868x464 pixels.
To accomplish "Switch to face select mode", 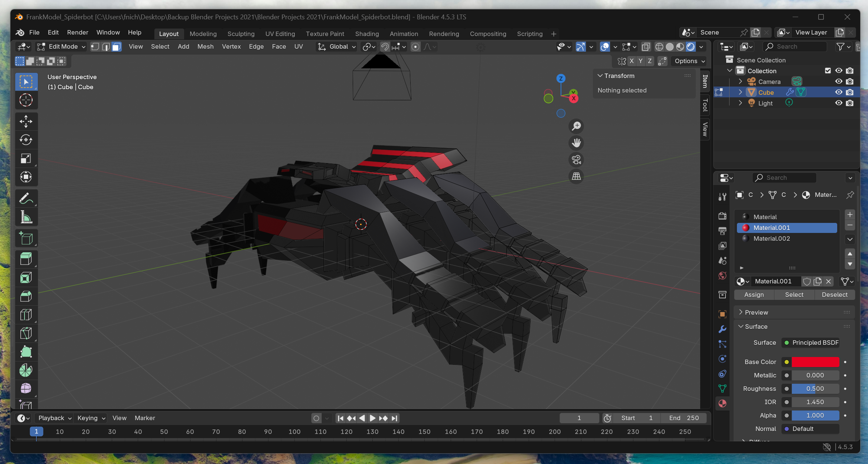I will click(117, 47).
